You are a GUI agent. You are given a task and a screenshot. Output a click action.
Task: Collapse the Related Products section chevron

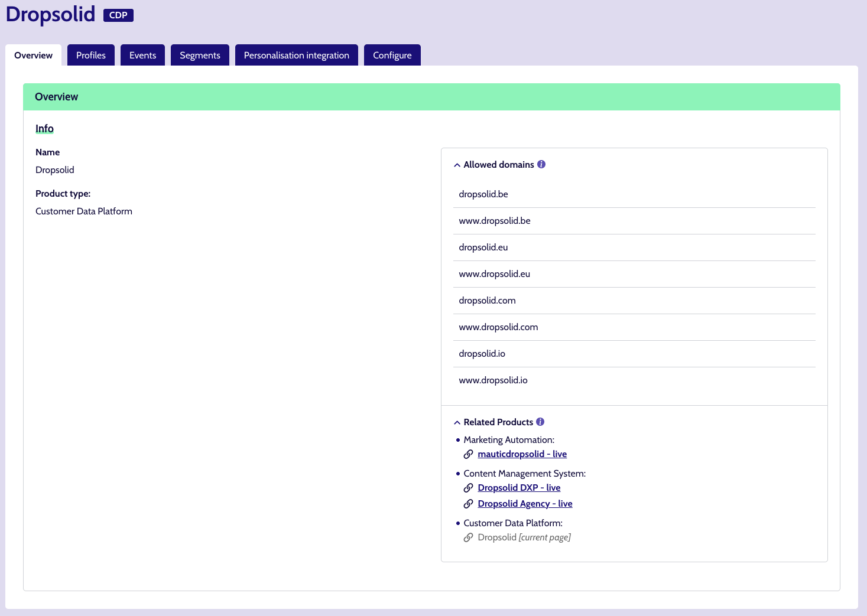[457, 423]
